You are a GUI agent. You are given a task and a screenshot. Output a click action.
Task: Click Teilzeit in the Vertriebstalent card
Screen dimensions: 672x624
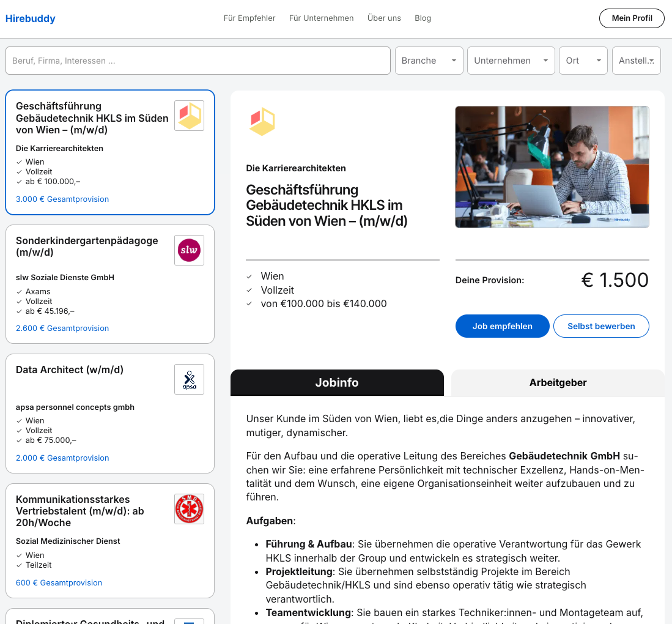click(x=38, y=565)
